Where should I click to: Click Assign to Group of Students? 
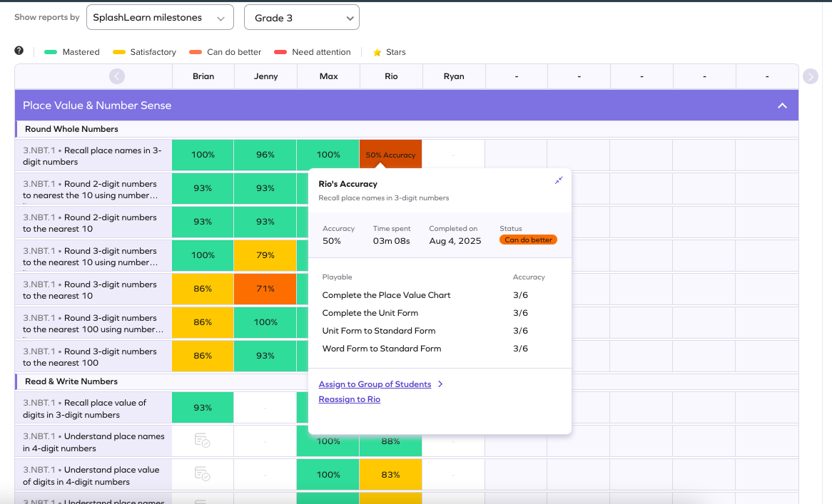(x=376, y=384)
